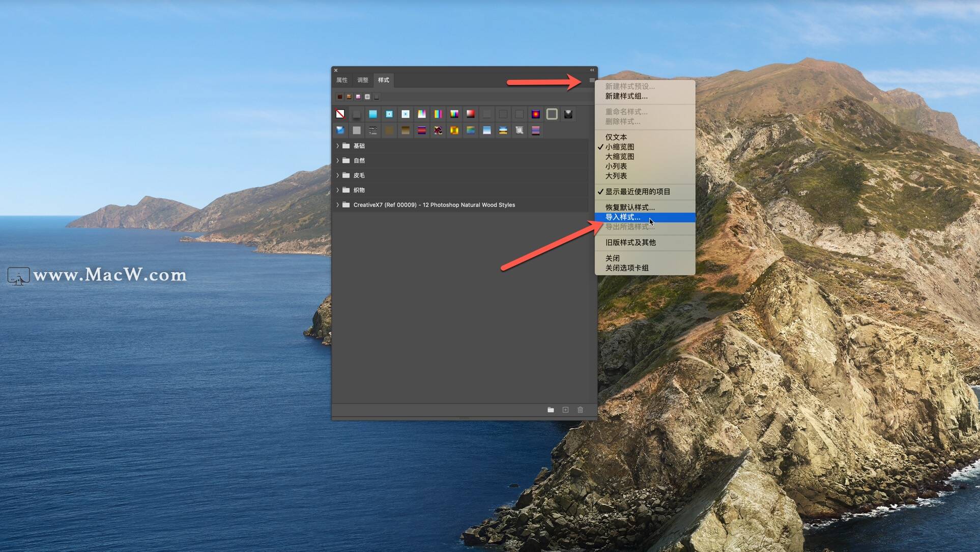Apply the black glossy sphere style
Screen dimensions: 980x552
click(568, 114)
